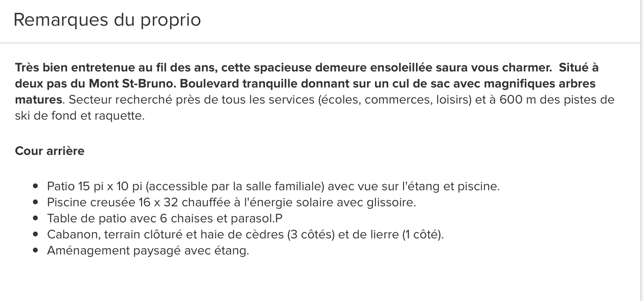The width and height of the screenshot is (644, 301).
Task: Click the 'Cour arrière' subheading
Action: [50, 151]
